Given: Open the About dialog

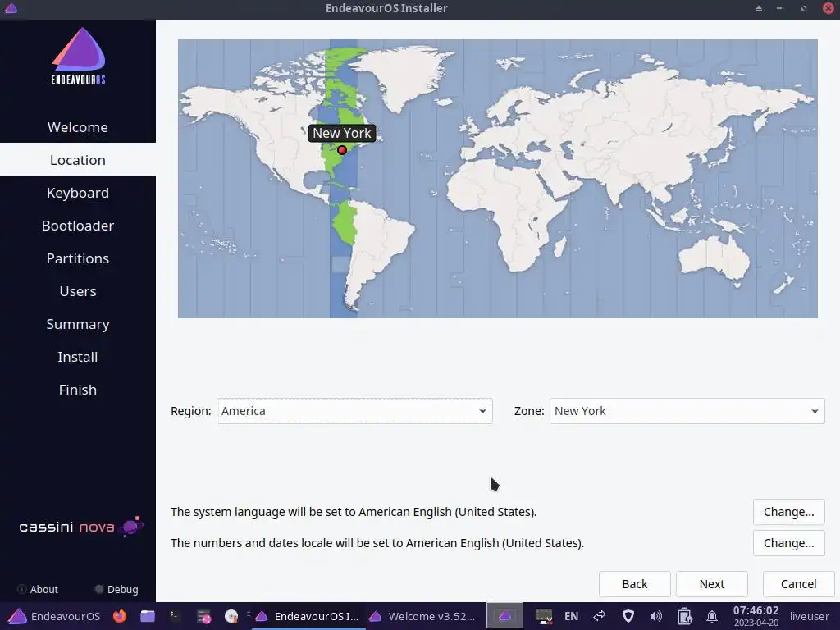Looking at the screenshot, I should (x=38, y=589).
